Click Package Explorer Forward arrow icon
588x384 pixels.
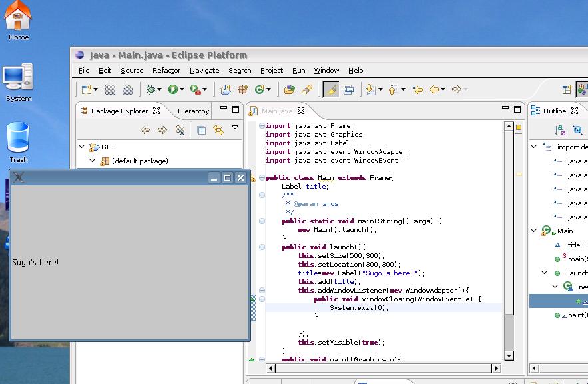(x=162, y=130)
